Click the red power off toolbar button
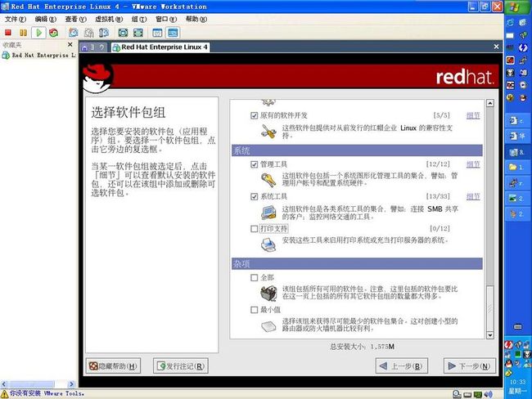Viewport: 532px width, 399px height. [x=8, y=33]
